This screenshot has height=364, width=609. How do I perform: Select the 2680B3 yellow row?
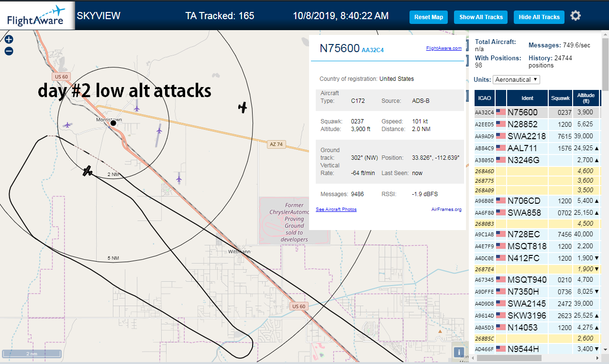tap(537, 224)
